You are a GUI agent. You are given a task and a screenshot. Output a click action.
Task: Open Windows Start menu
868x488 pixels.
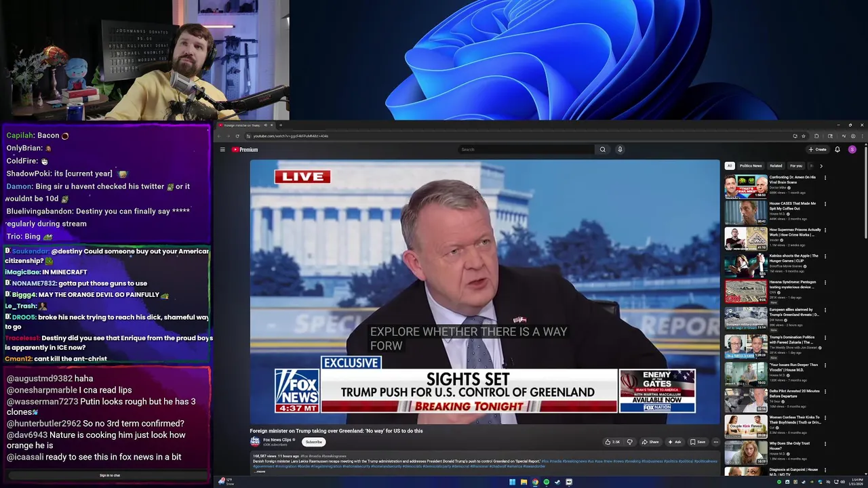[512, 482]
